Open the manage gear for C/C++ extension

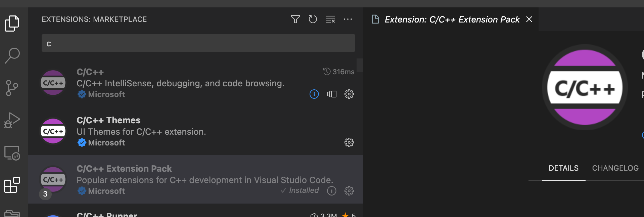[349, 94]
